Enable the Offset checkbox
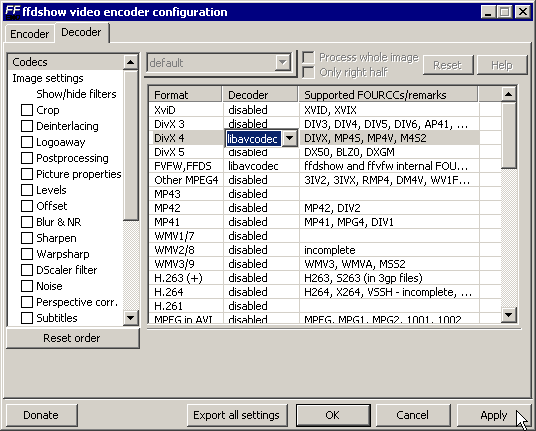The width and height of the screenshot is (536, 431). 27,206
